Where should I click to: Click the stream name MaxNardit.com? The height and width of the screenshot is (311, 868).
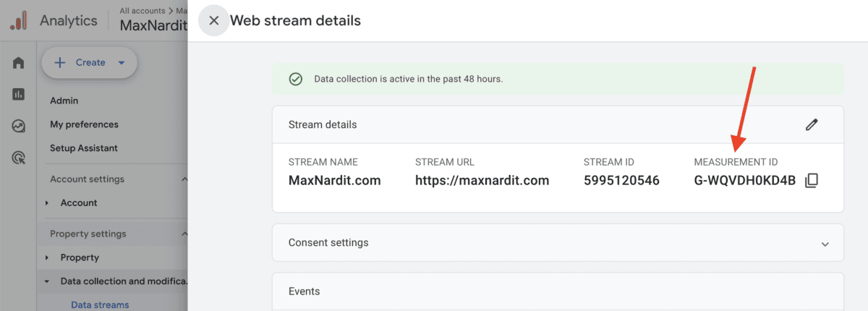(x=334, y=180)
